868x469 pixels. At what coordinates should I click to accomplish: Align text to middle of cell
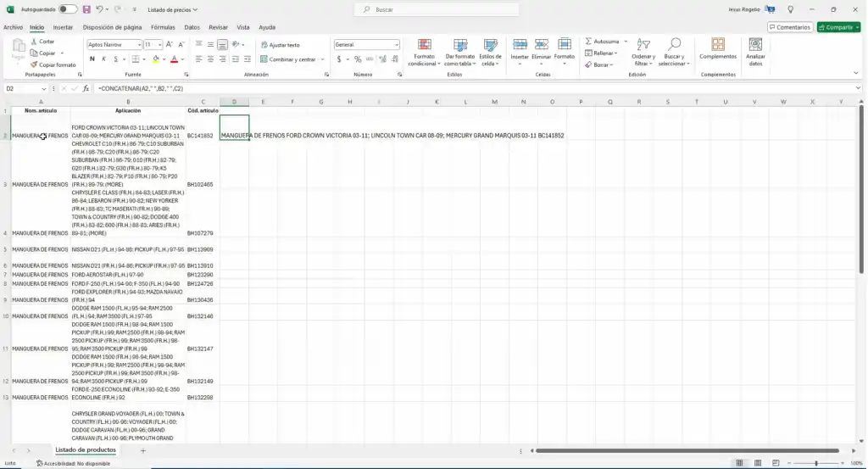click(x=210, y=44)
